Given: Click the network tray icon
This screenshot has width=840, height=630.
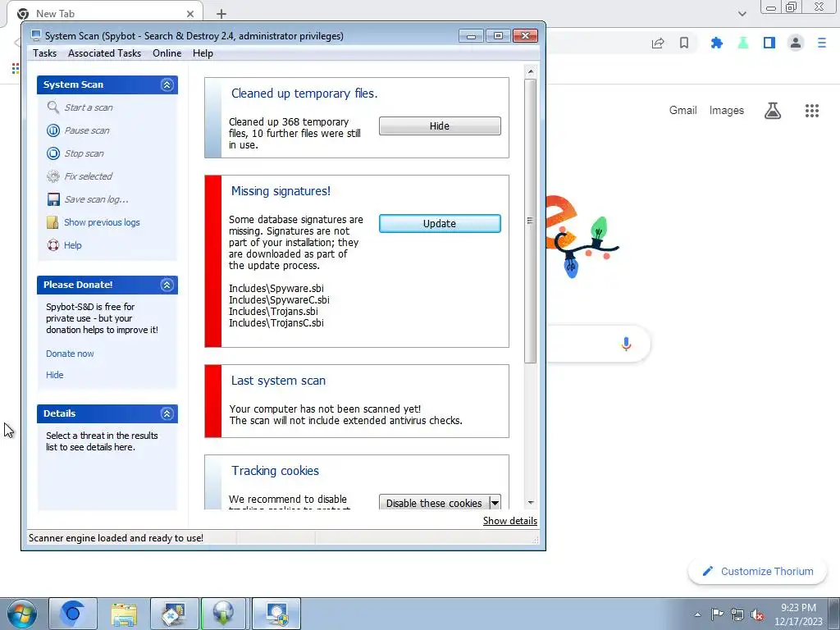Looking at the screenshot, I should pos(737,614).
